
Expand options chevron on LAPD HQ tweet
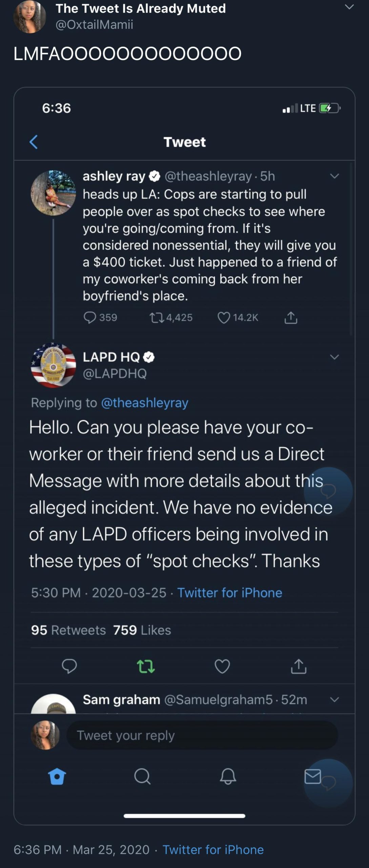coord(334,357)
